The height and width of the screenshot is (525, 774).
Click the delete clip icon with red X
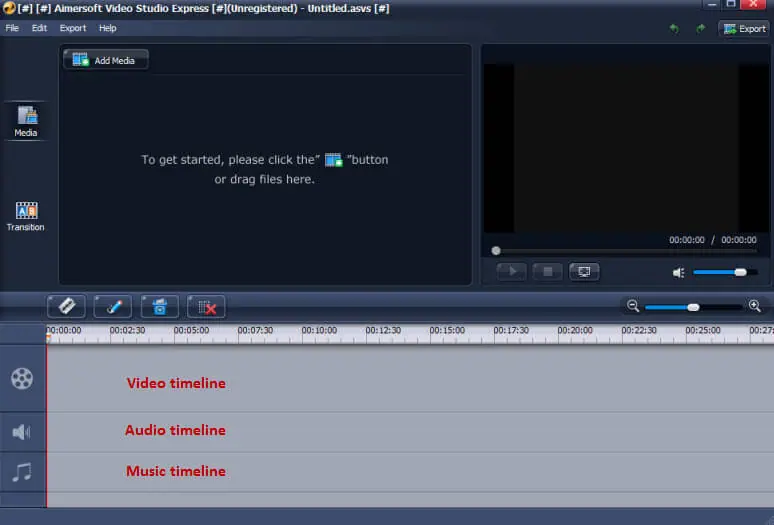206,306
